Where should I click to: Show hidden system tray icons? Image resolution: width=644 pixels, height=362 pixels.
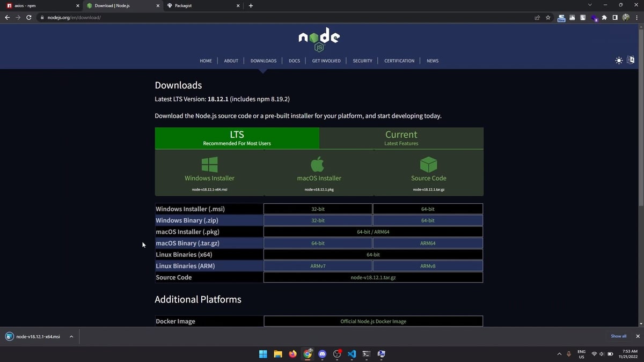point(559,354)
